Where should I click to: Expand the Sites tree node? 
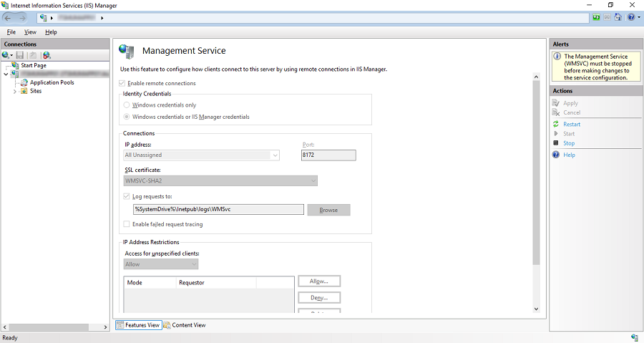[x=15, y=91]
